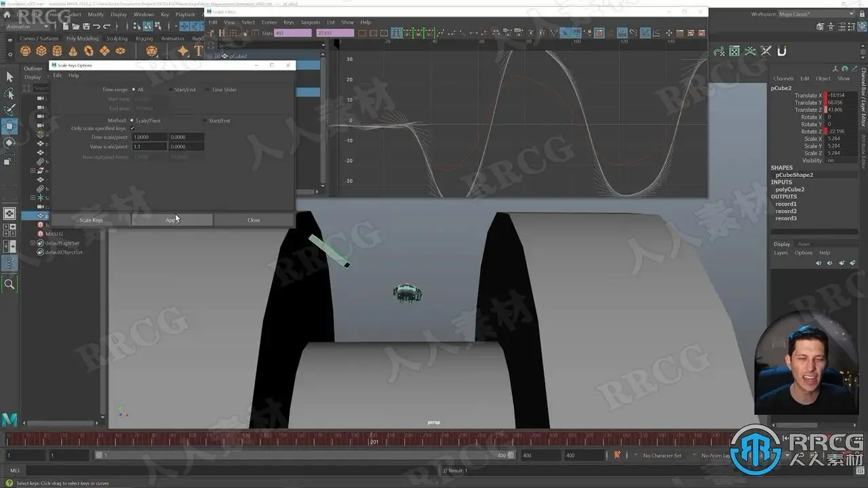The height and width of the screenshot is (488, 868).
Task: Click the polygon sphere shelf icon
Action: click(x=26, y=51)
